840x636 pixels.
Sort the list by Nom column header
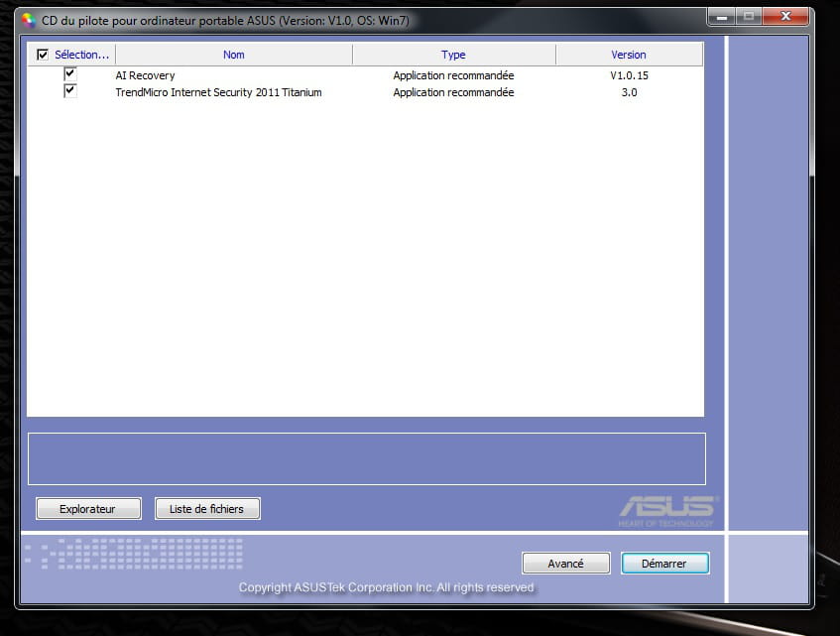234,55
